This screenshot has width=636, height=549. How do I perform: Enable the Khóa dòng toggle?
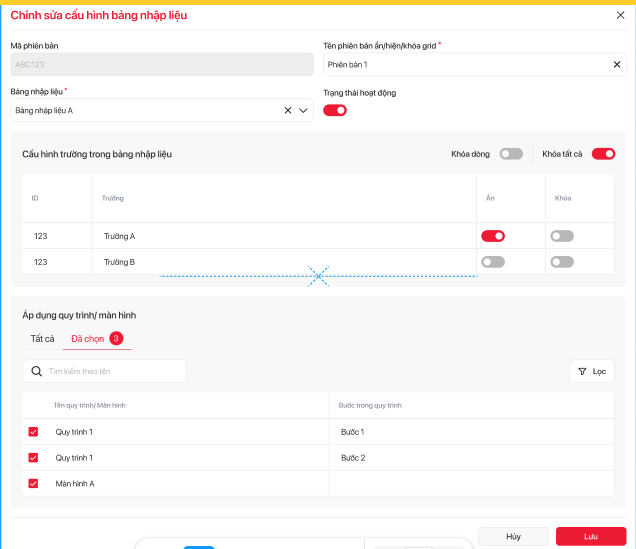click(x=511, y=154)
